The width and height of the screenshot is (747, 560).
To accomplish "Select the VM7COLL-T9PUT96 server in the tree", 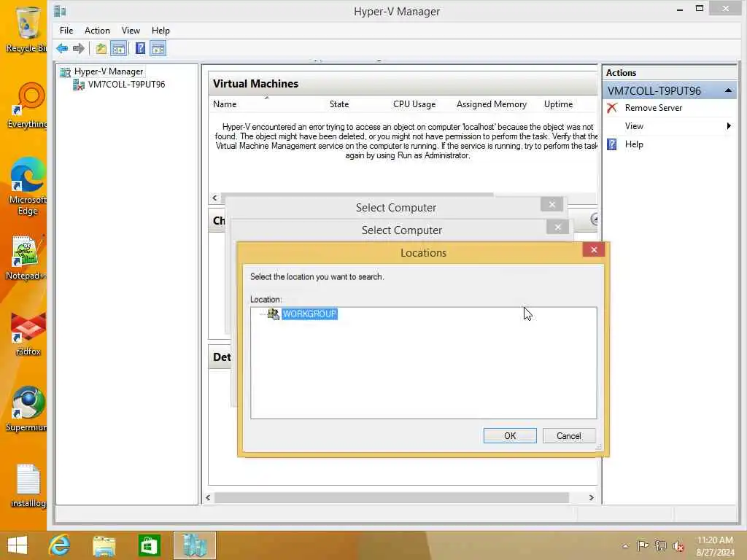I will point(126,85).
